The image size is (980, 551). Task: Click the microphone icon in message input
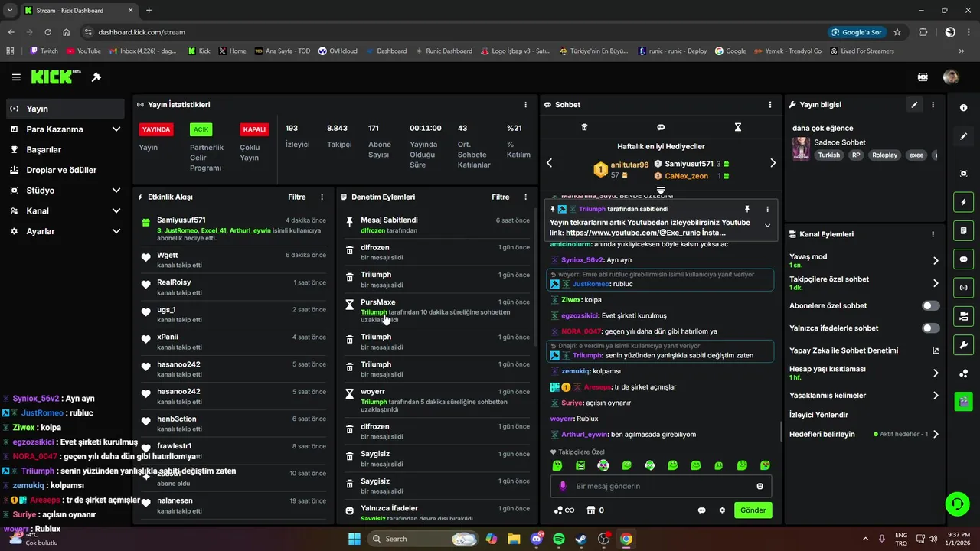point(563,486)
